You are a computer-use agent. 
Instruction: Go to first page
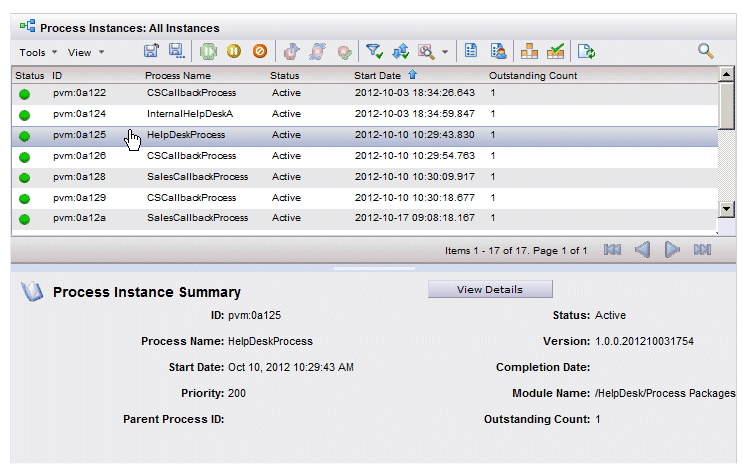click(612, 250)
